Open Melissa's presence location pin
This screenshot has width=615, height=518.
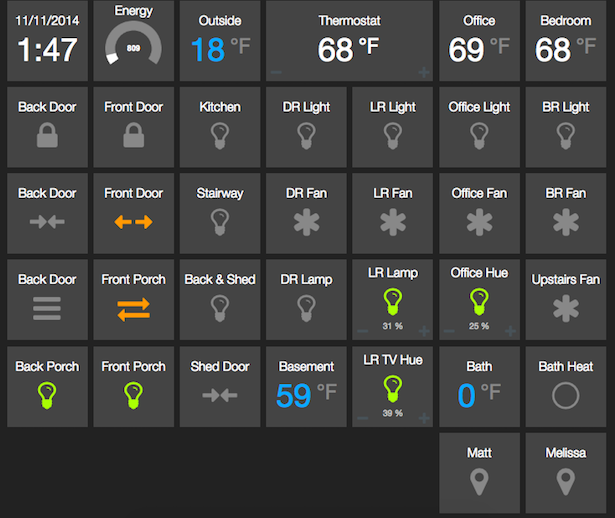(565, 483)
